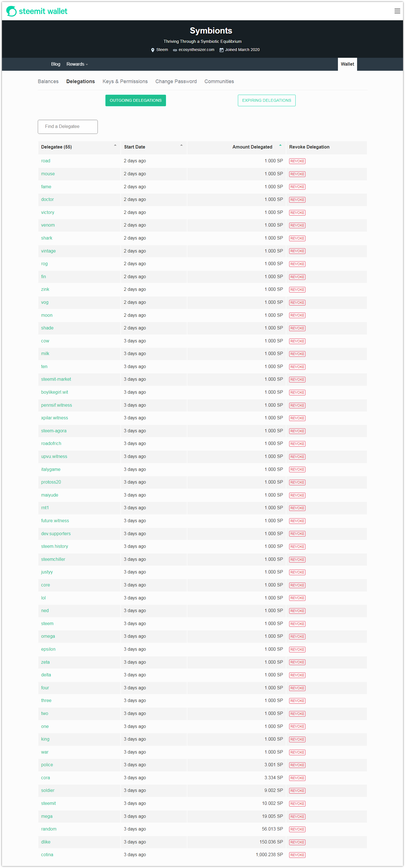405x868 pixels.
Task: Visit the ecosynthesizer.com website link
Action: tap(196, 50)
